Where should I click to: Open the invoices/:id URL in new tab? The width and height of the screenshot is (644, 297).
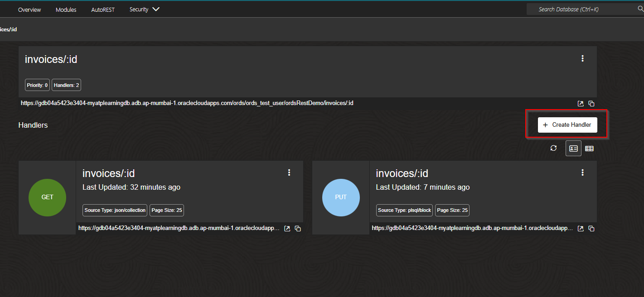[581, 103]
